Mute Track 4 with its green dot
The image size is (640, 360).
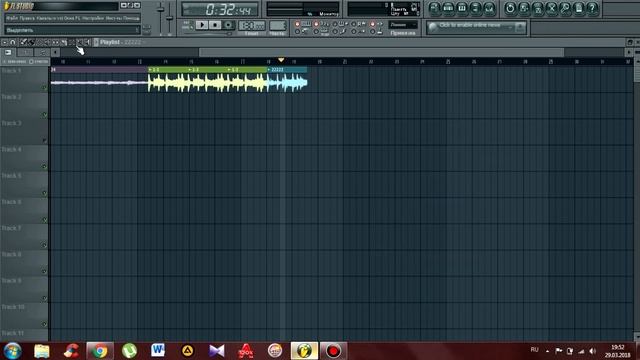(44, 167)
